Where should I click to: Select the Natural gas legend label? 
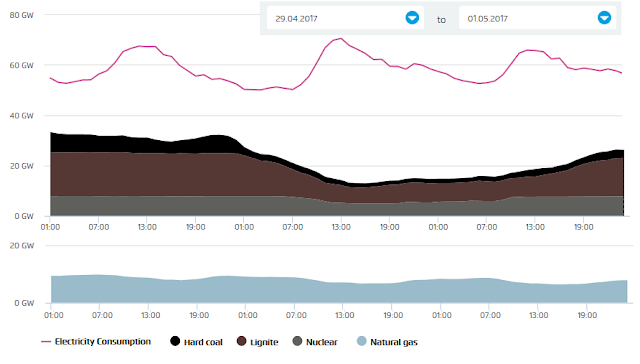click(394, 342)
